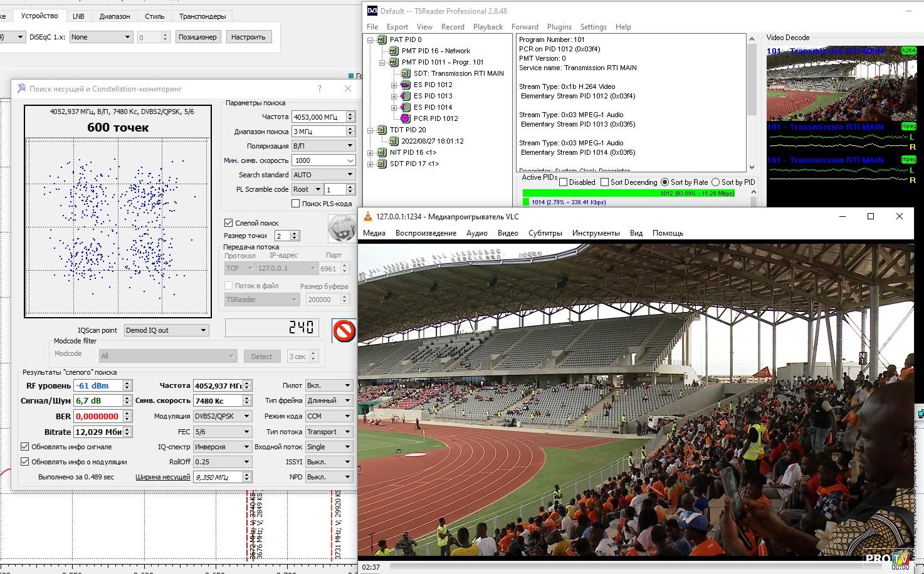Click the VLC playback seek bar

click(x=627, y=566)
